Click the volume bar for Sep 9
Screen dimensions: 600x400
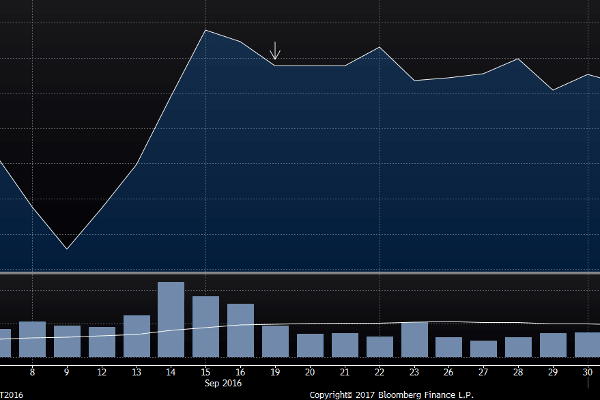[67, 341]
